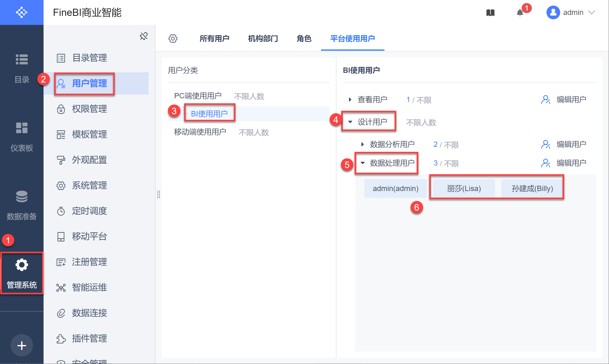Open 权限管理 in the side menu

90,109
